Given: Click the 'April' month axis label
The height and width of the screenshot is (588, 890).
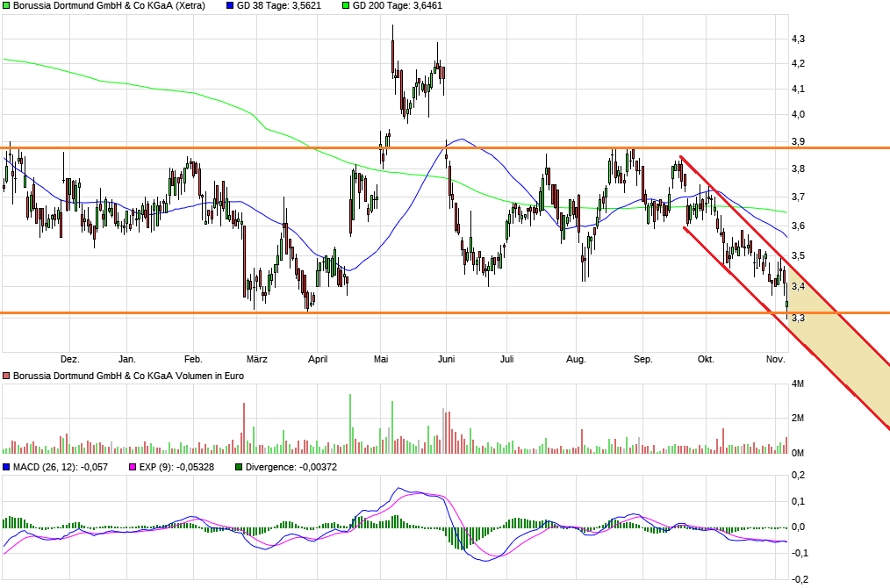Looking at the screenshot, I should [x=317, y=359].
